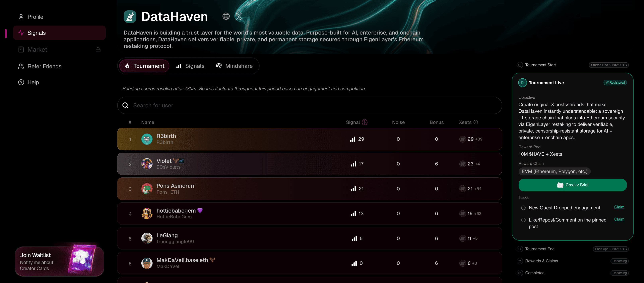Click the Registered status badge
Viewport: 644px width, 283px height.
click(x=615, y=83)
